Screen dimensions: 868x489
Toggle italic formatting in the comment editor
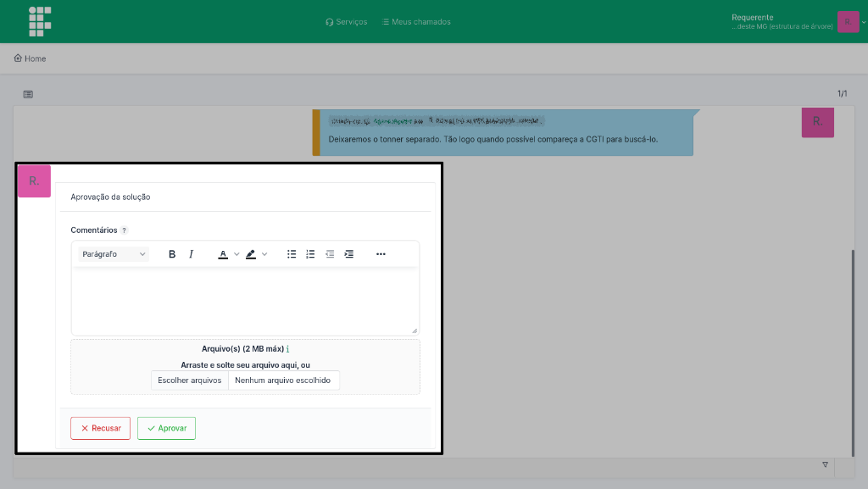pos(192,254)
